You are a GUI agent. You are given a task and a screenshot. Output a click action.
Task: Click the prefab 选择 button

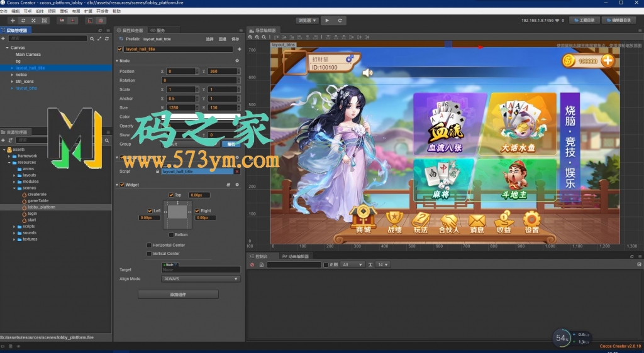coord(210,40)
